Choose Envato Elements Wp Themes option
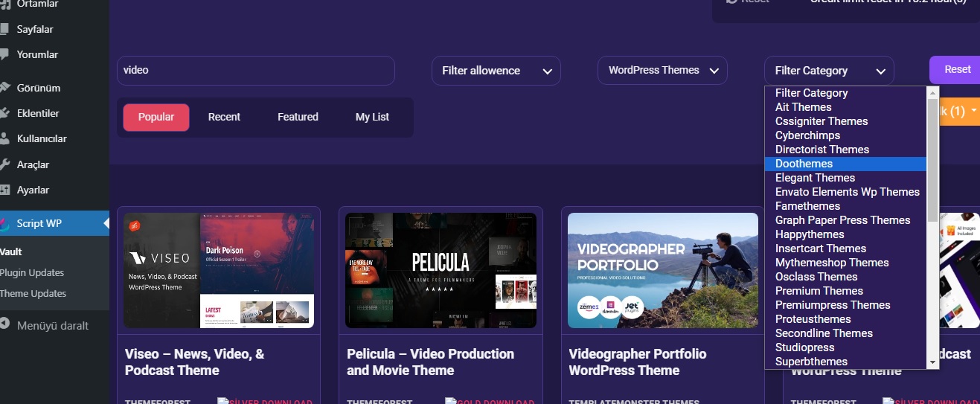 845,192
